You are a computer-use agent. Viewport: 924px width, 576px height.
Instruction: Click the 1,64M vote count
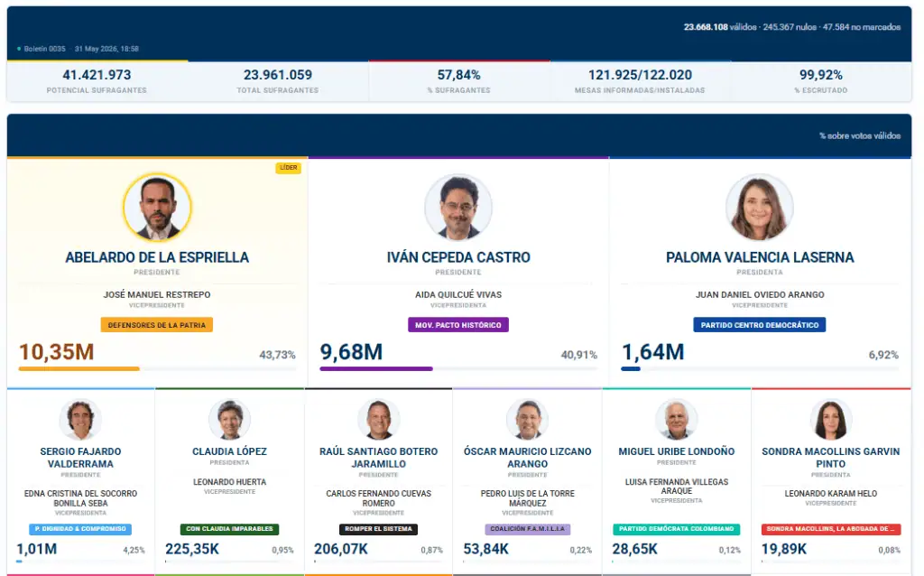pos(653,353)
